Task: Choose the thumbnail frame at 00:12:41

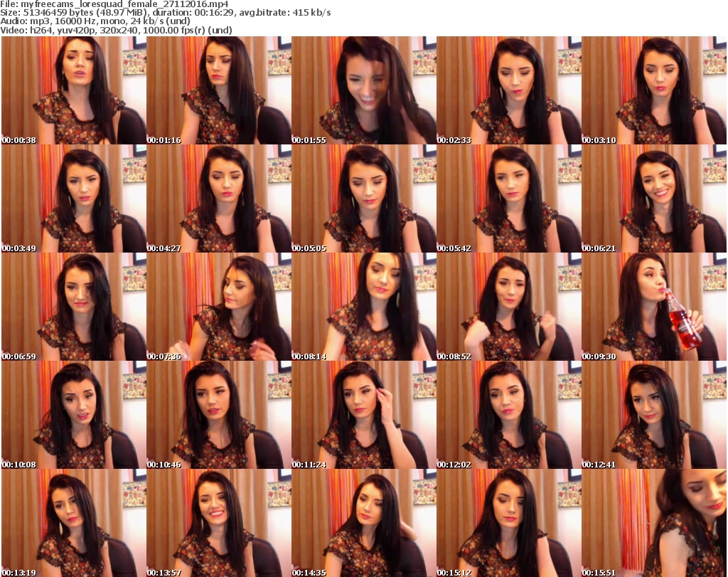Action: tap(654, 415)
